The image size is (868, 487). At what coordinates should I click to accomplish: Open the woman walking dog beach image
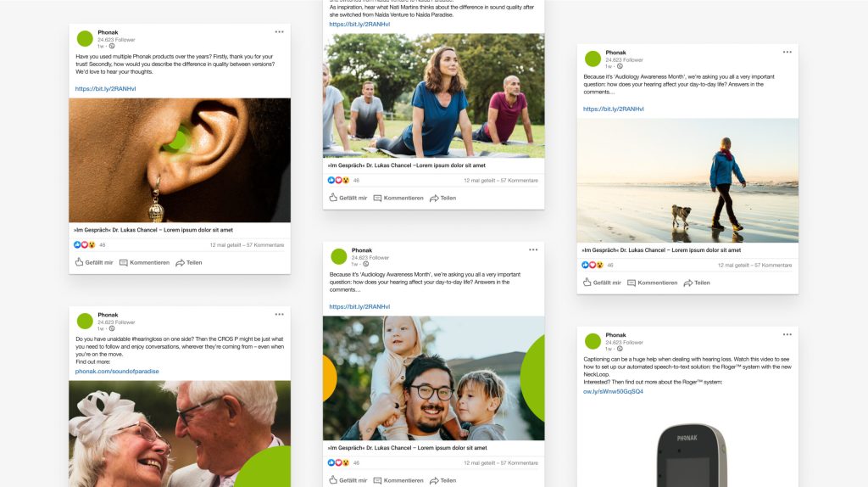point(687,181)
